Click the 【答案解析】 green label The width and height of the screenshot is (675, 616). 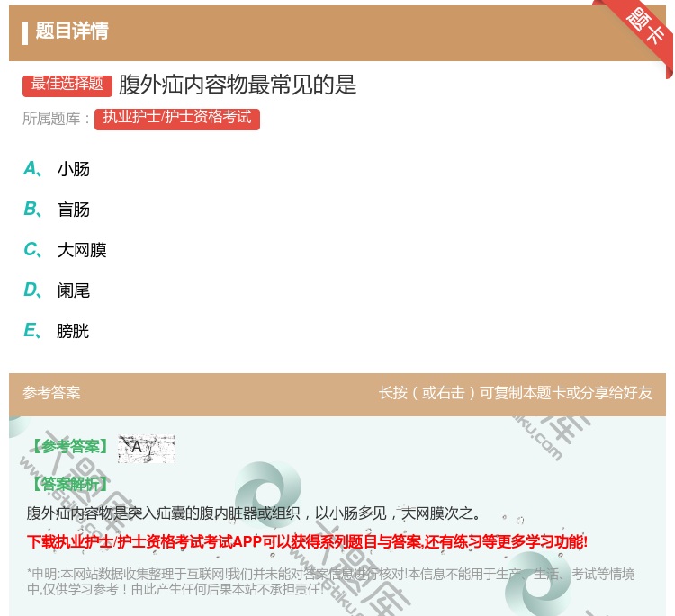coord(70,484)
